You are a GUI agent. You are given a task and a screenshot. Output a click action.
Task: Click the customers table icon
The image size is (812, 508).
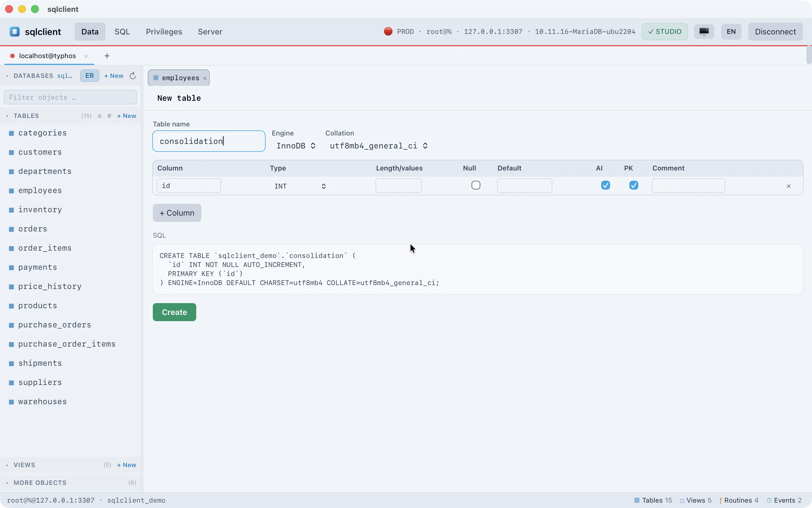point(11,152)
